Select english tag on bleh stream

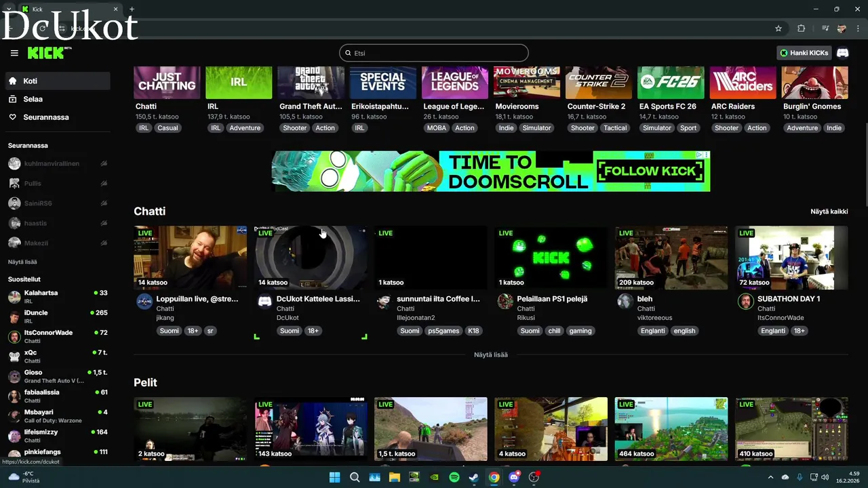(684, 331)
